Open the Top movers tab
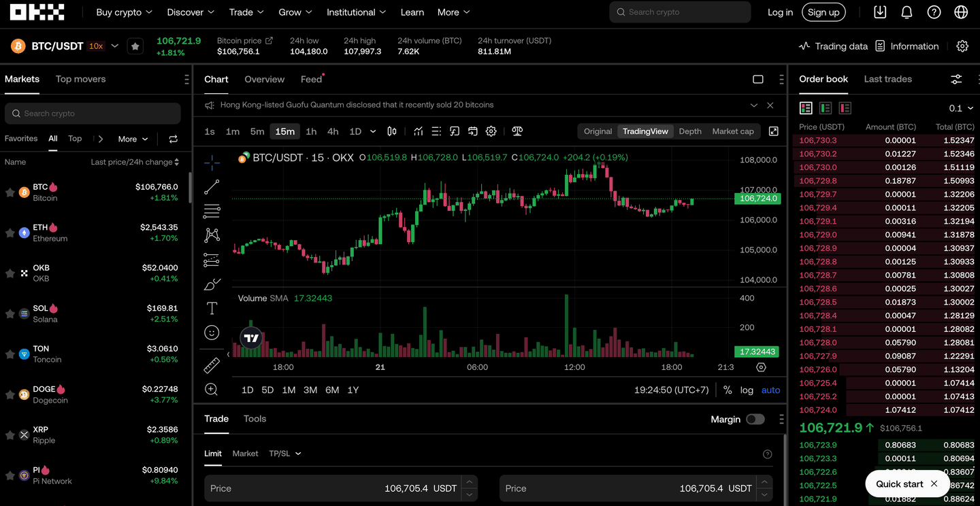This screenshot has height=506, width=980. click(80, 79)
